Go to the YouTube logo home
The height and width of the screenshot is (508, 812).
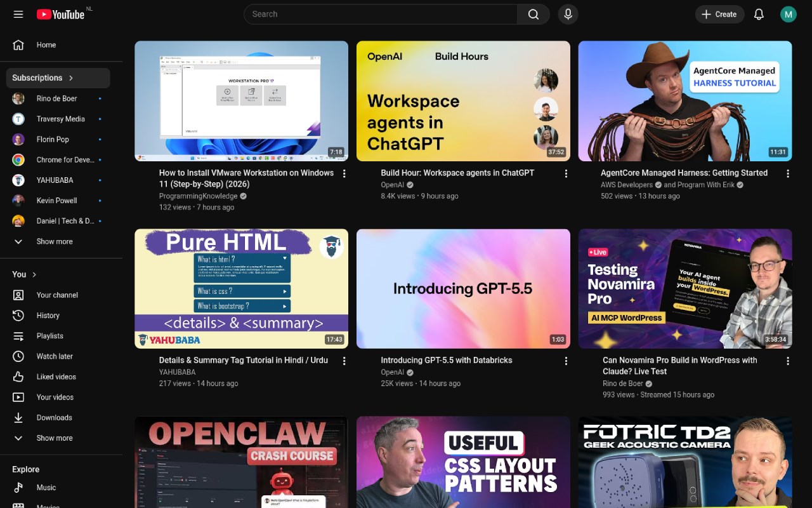pos(60,14)
